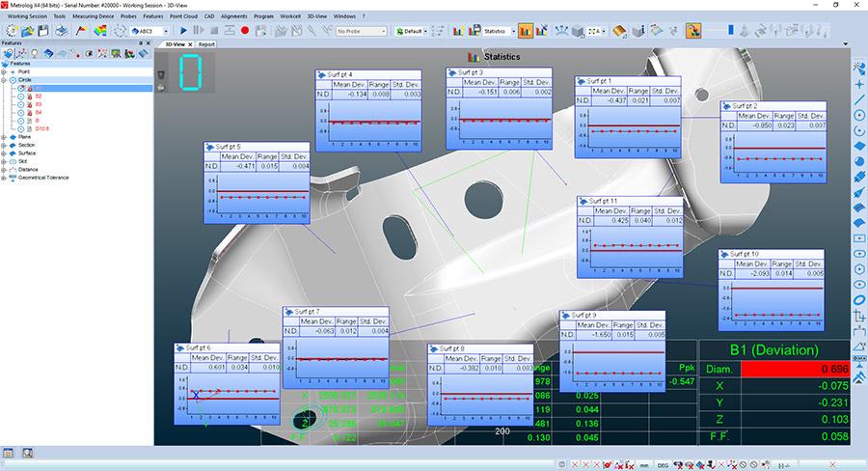
Task: Select the Geometrical Tolerance tree item
Action: [x=45, y=178]
